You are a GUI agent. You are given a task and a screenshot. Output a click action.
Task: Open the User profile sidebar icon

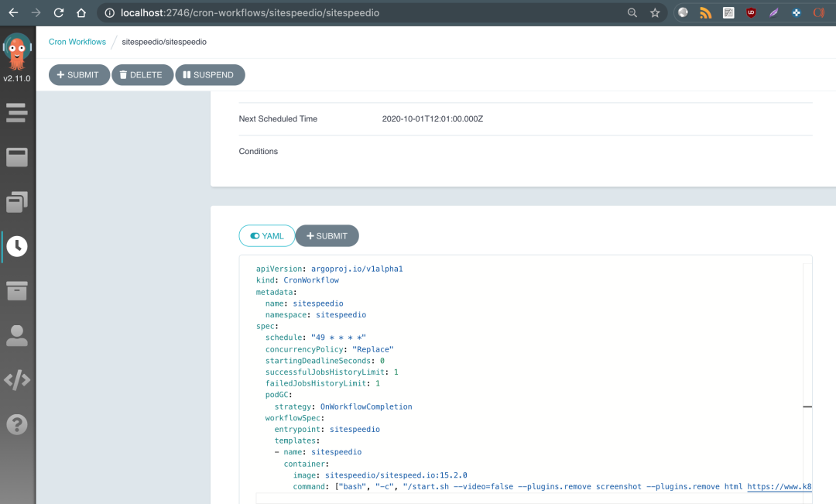16,335
